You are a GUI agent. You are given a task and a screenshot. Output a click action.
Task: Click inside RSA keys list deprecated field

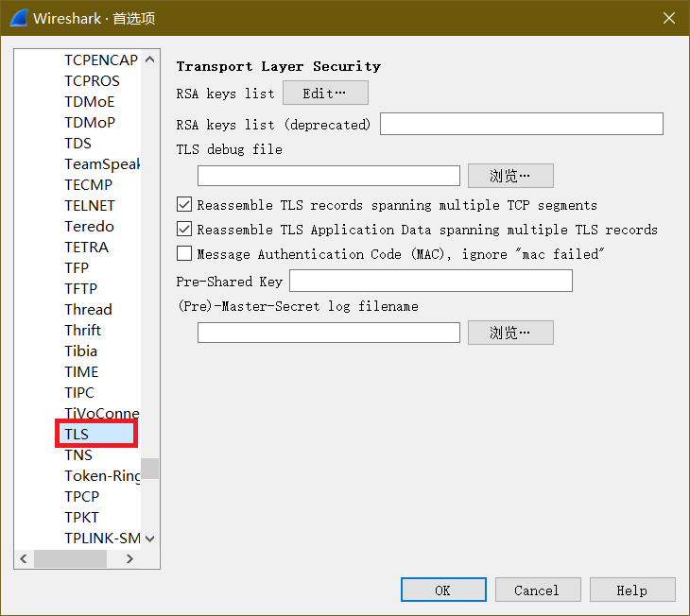521,124
